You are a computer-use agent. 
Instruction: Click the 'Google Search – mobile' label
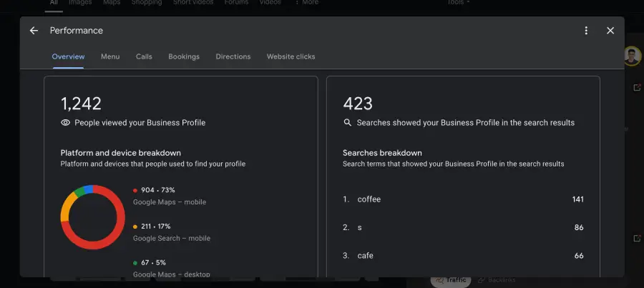(172, 238)
